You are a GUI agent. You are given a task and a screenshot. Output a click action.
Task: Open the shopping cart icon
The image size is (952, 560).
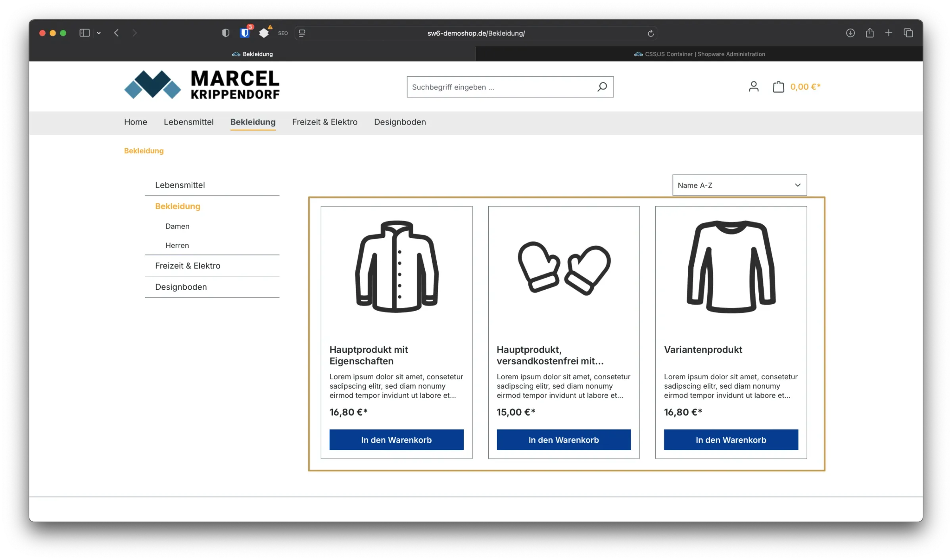(x=778, y=86)
